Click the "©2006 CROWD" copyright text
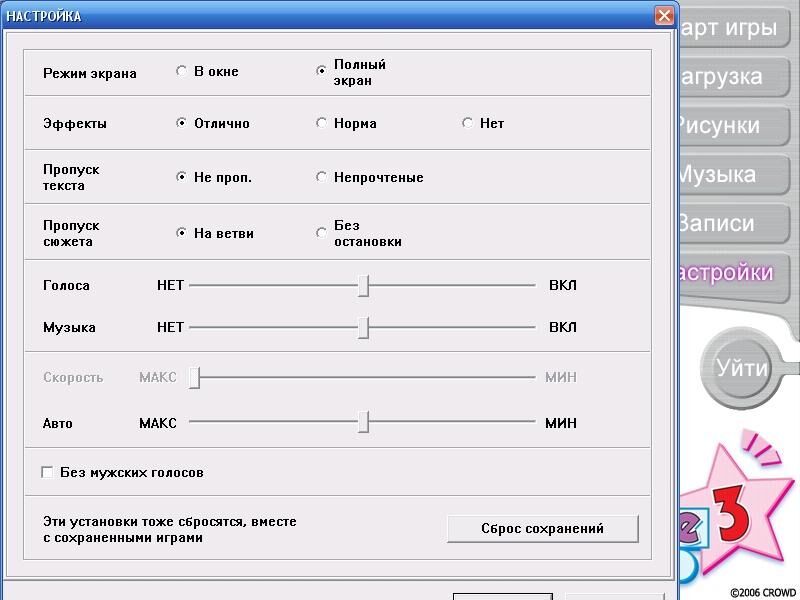This screenshot has width=800, height=600. point(763,593)
